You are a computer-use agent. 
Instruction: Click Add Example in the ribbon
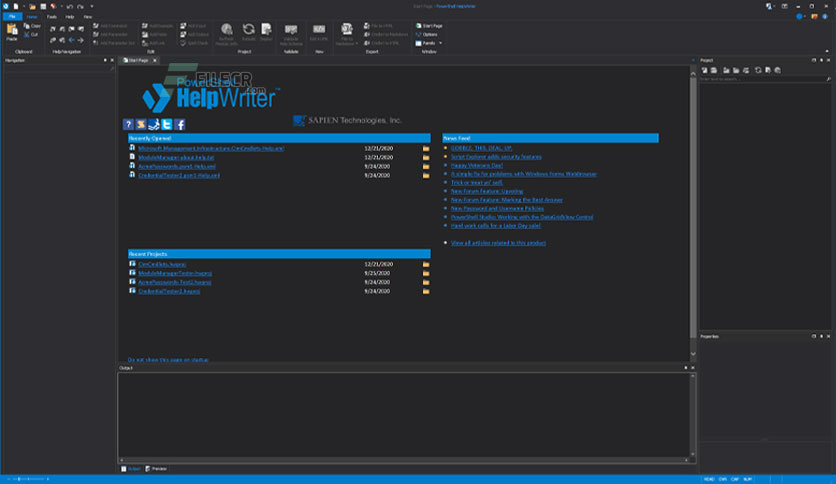pyautogui.click(x=158, y=26)
